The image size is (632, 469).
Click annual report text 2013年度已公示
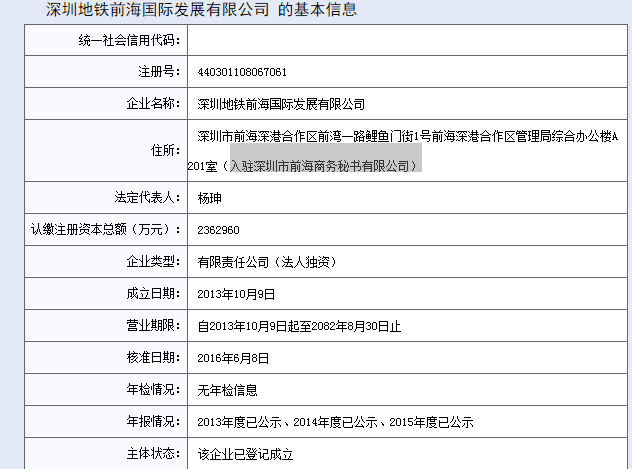click(x=239, y=422)
